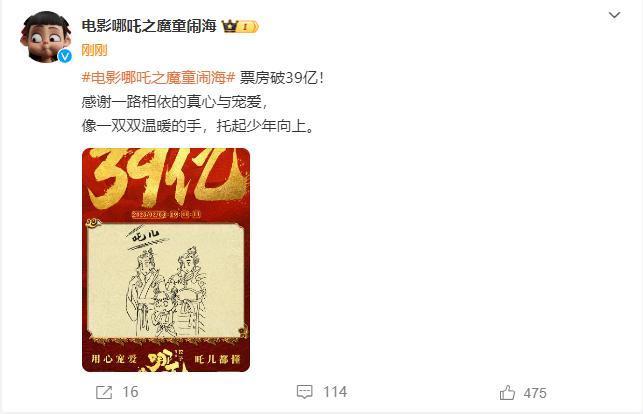Click the Nezha character avatar
This screenshot has height=414, width=643.
click(46, 36)
